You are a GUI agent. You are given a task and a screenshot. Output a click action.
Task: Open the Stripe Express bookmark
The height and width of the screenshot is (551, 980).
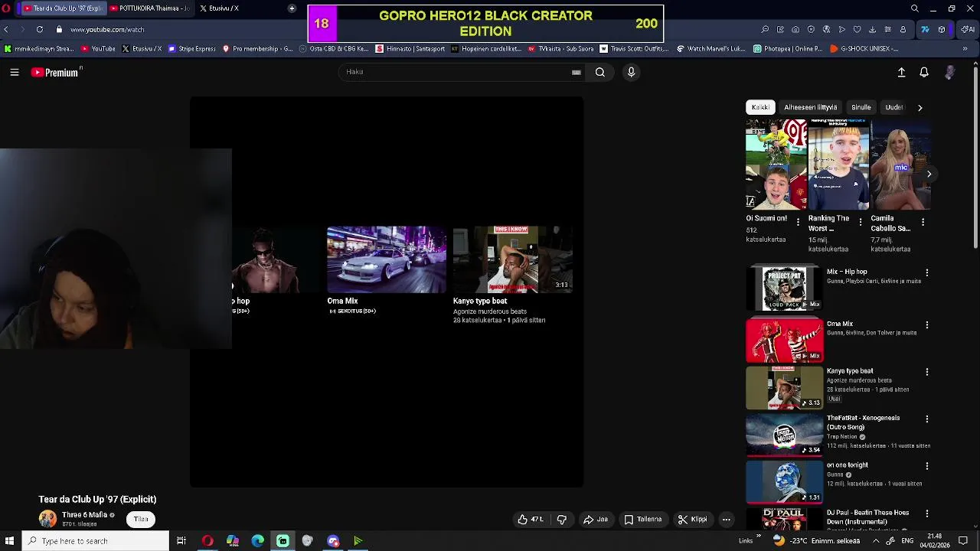[191, 48]
